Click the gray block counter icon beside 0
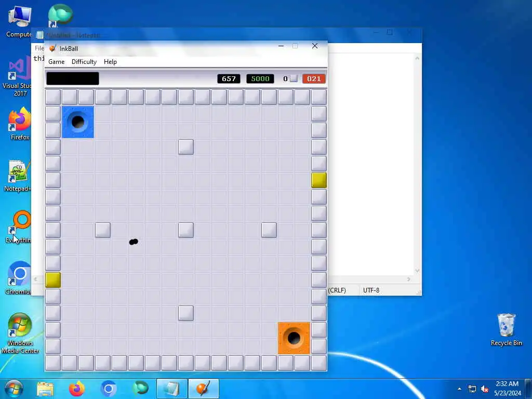Viewport: 532px width, 399px height. tap(294, 79)
